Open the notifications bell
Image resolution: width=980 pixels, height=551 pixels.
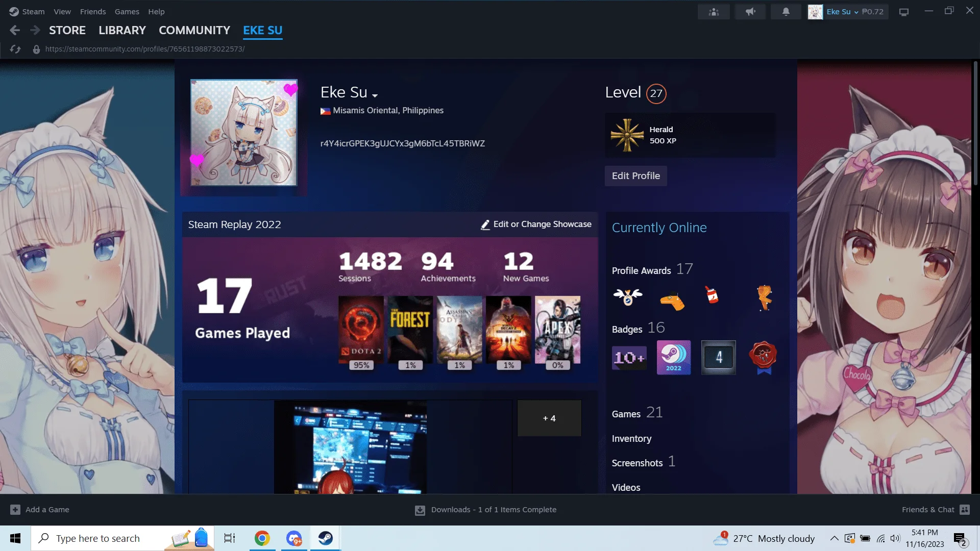(x=786, y=12)
